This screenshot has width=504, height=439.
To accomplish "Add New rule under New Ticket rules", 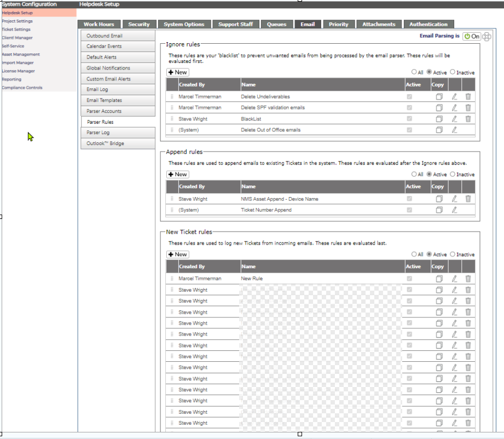I will click(x=178, y=255).
